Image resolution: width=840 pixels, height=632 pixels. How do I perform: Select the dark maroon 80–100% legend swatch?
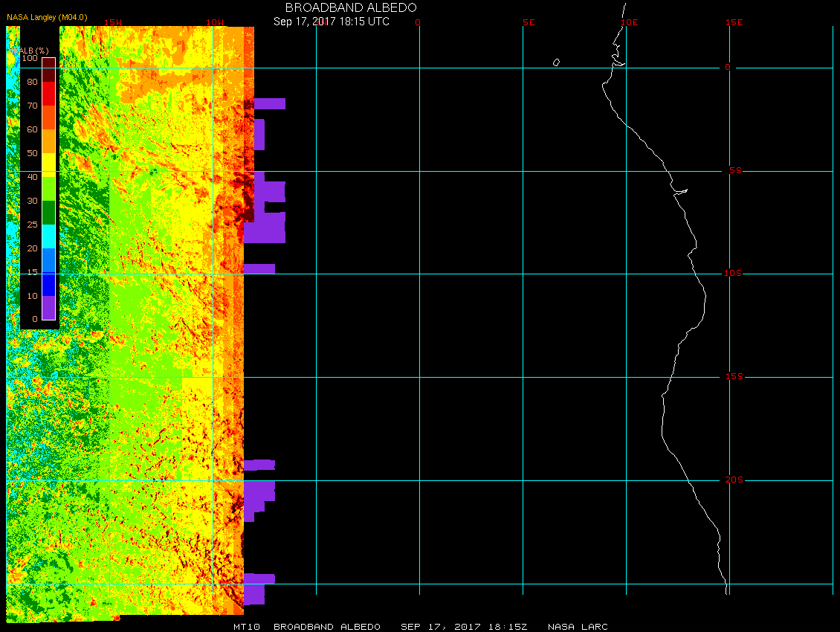click(x=48, y=69)
